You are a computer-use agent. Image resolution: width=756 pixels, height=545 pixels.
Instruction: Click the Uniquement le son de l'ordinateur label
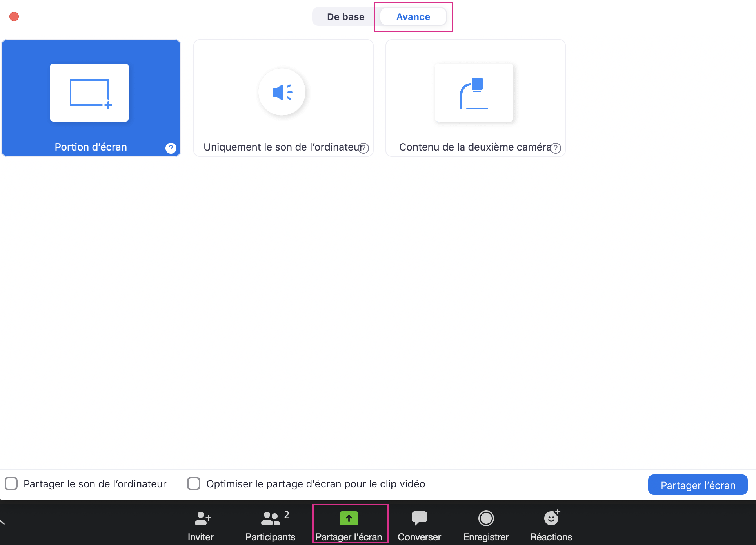pyautogui.click(x=282, y=147)
